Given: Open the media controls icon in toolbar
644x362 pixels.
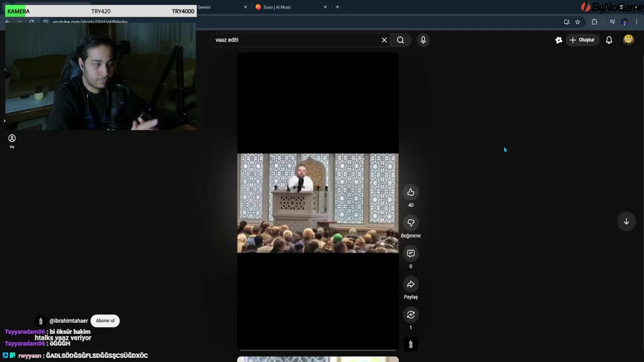Looking at the screenshot, I should (612, 22).
